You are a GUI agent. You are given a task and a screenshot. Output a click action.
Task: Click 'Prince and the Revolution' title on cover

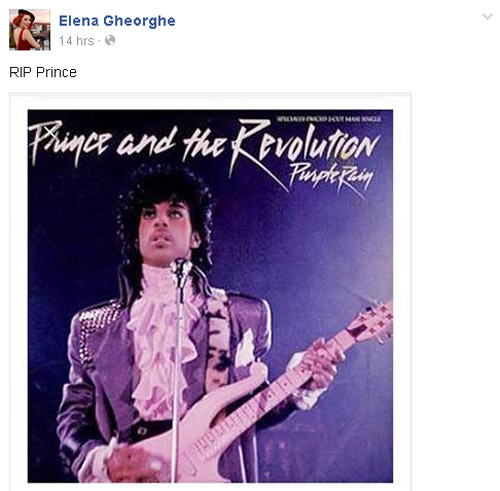203,143
